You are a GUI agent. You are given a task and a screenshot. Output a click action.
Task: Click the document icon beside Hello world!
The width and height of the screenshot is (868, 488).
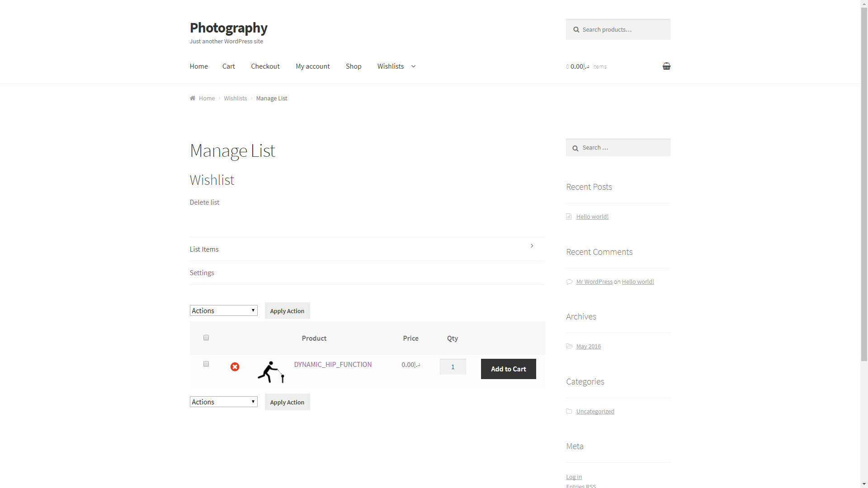pos(569,216)
